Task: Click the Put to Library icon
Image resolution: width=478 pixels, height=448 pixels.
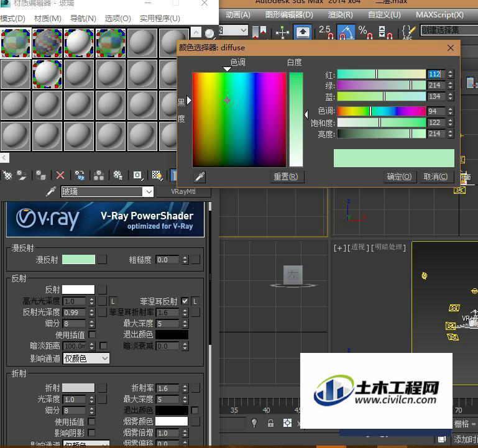Action: (117, 175)
